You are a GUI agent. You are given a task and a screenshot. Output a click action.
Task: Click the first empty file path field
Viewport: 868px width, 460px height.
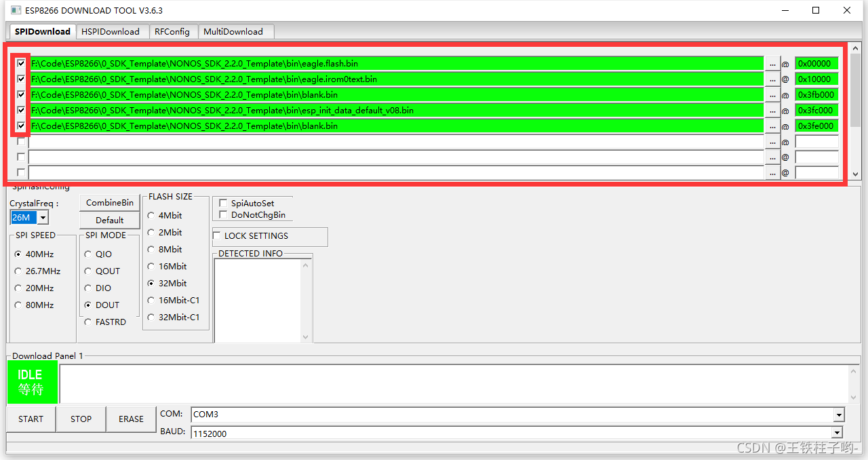pos(396,141)
